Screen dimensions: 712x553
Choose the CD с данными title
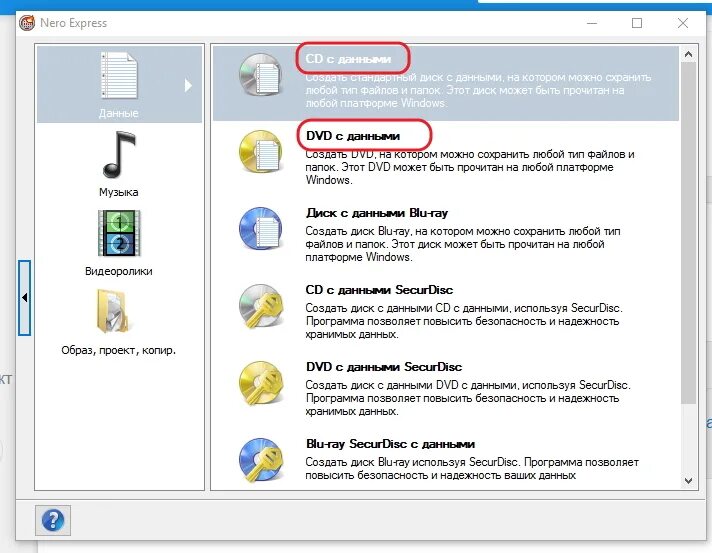point(348,59)
